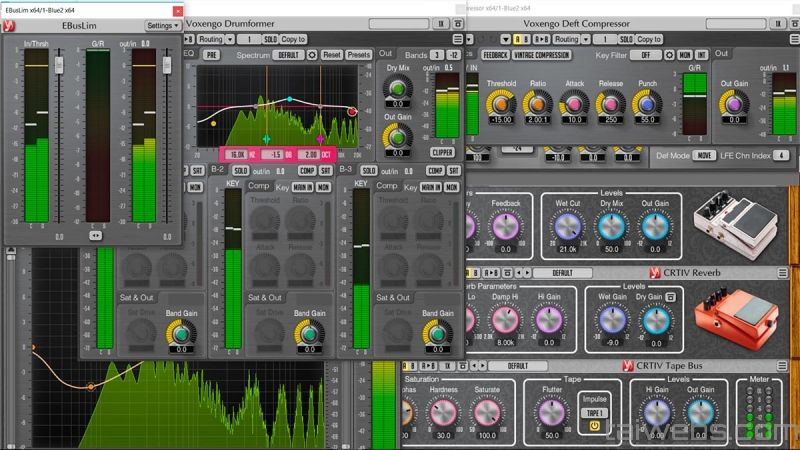
Task: Open TAPE 1 impulse selector
Action: pos(595,413)
